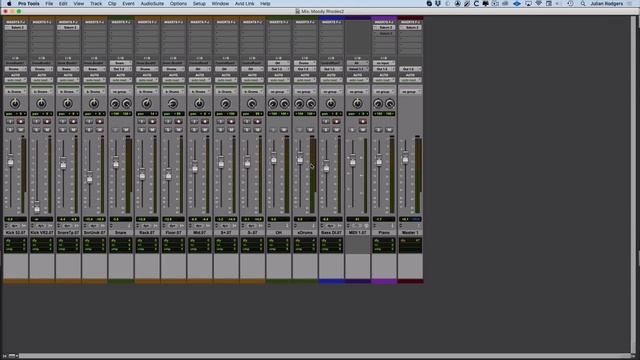Click the MIDI 1.07 pan knob

358,104
